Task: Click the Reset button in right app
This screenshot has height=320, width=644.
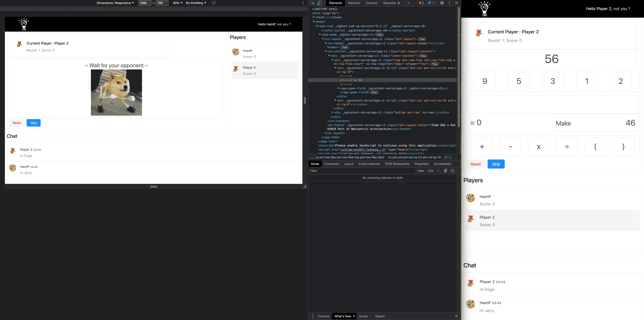Action: tap(475, 164)
